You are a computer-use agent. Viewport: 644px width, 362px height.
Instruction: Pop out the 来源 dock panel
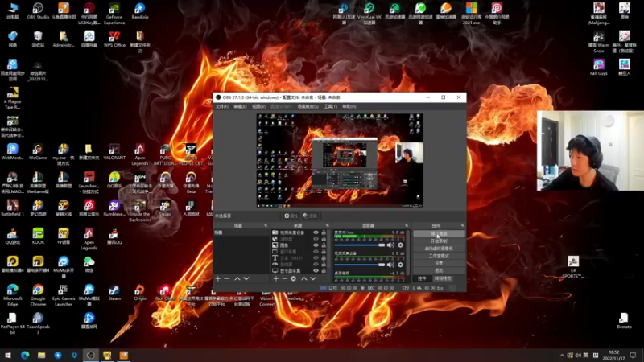(x=328, y=226)
